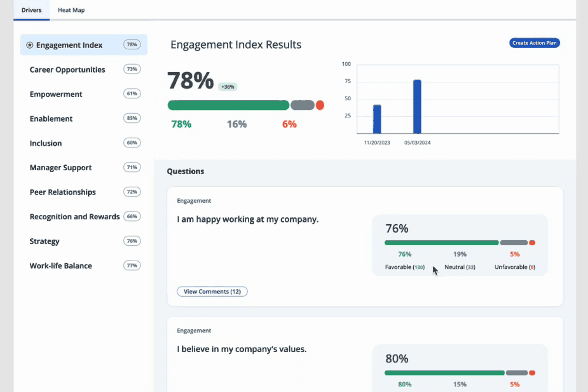Screen dimensions: 588x392
Task: Click the "Questions" section heading
Action: click(185, 171)
